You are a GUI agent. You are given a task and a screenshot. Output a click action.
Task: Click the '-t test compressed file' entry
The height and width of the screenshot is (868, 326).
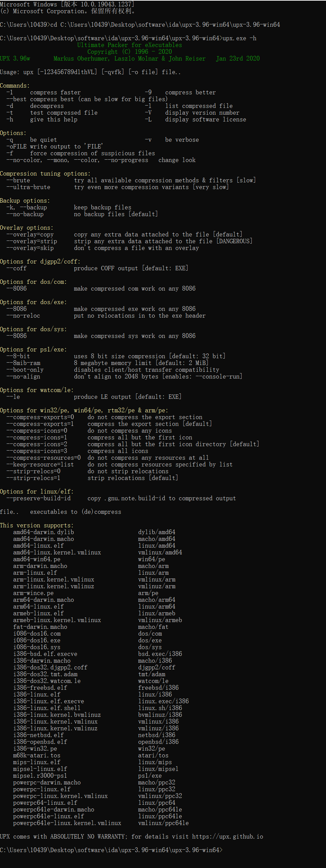[x=52, y=113]
